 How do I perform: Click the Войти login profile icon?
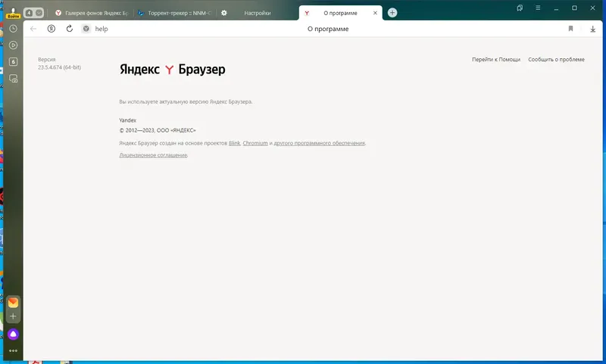coord(13,13)
